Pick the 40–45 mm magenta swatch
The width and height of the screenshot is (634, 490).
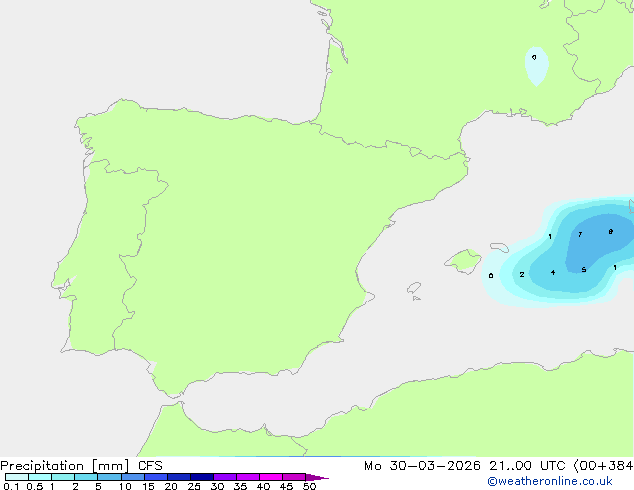click(x=271, y=477)
